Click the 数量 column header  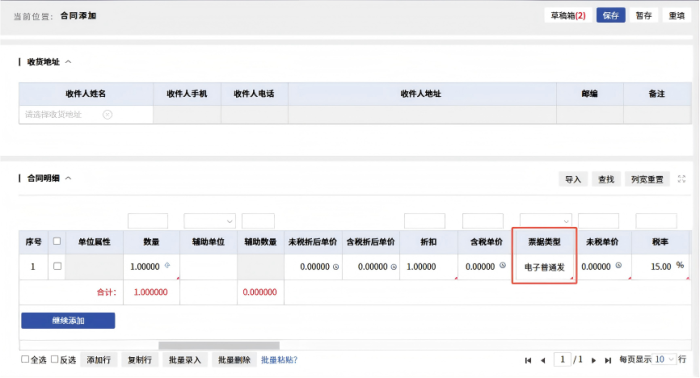click(151, 242)
